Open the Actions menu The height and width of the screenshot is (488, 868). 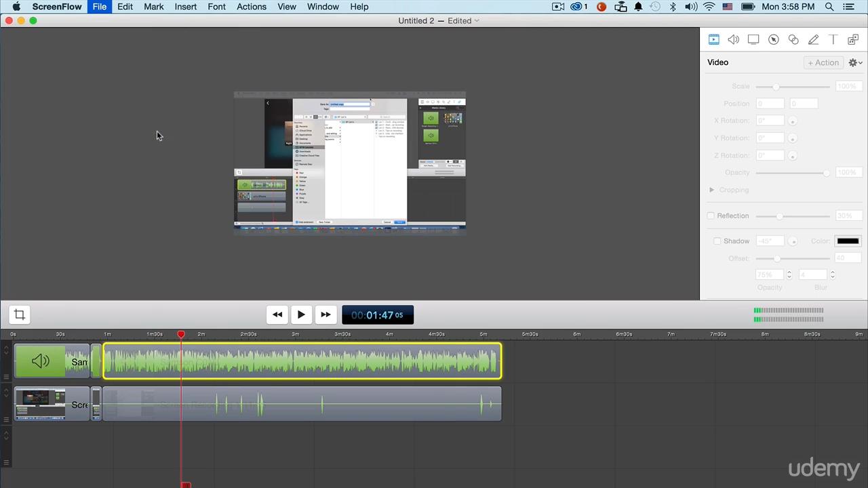click(252, 7)
